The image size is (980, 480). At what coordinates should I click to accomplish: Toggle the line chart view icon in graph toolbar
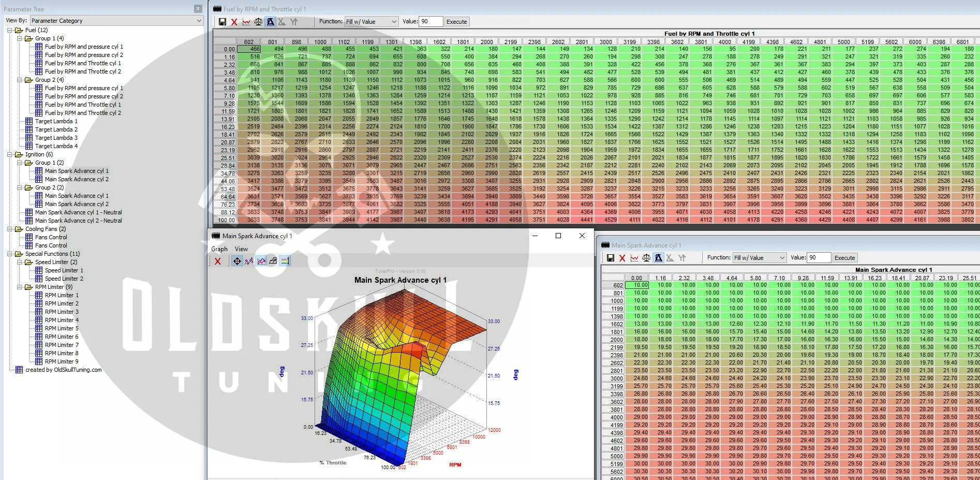[x=261, y=261]
